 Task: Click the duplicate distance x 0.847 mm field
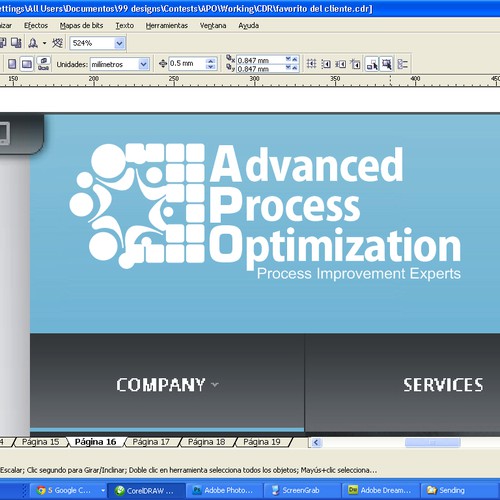click(260, 60)
